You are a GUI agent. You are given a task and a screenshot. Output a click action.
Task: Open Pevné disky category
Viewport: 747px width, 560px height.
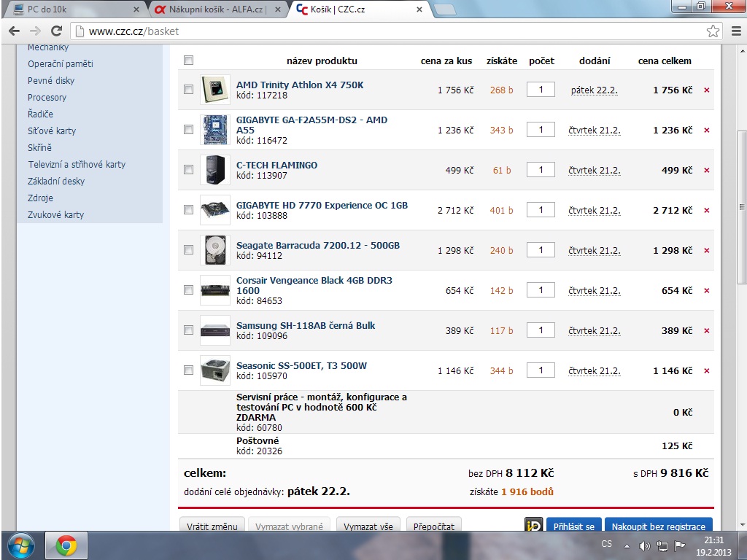pos(51,80)
